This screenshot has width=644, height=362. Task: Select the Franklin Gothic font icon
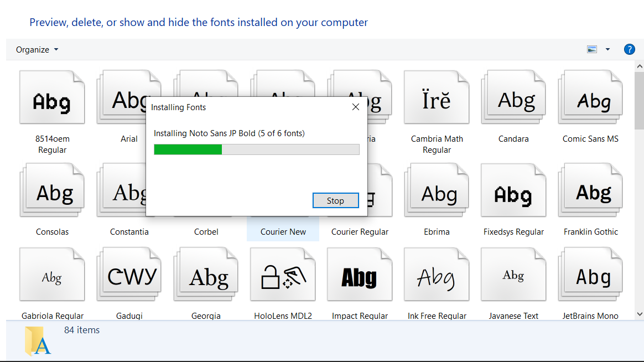tap(590, 190)
